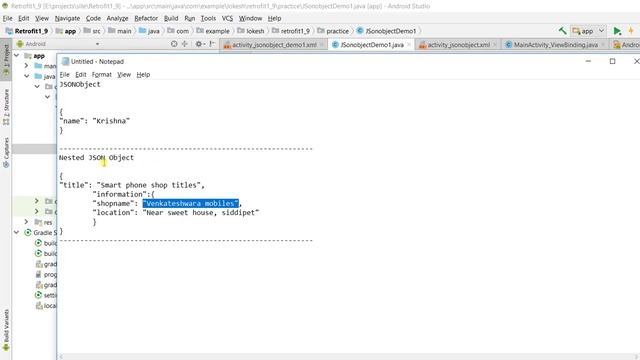Open the app run configuration dropdown
Image resolution: width=640 pixels, height=360 pixels.
click(589, 31)
